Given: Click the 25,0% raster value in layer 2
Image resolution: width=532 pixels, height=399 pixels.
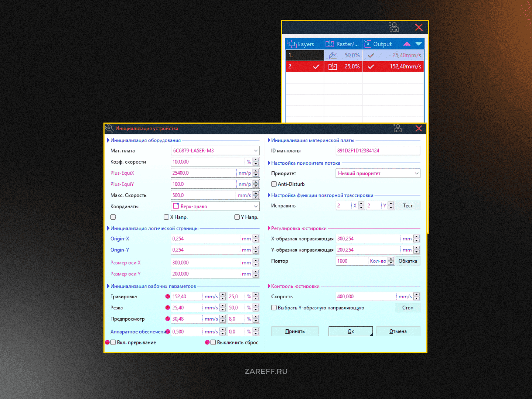Looking at the screenshot, I should coord(352,66).
